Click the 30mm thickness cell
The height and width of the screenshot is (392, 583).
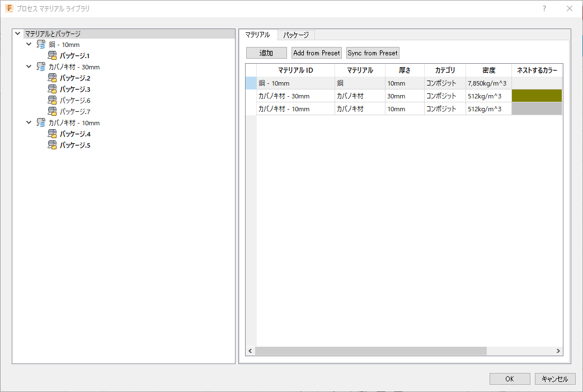(405, 96)
